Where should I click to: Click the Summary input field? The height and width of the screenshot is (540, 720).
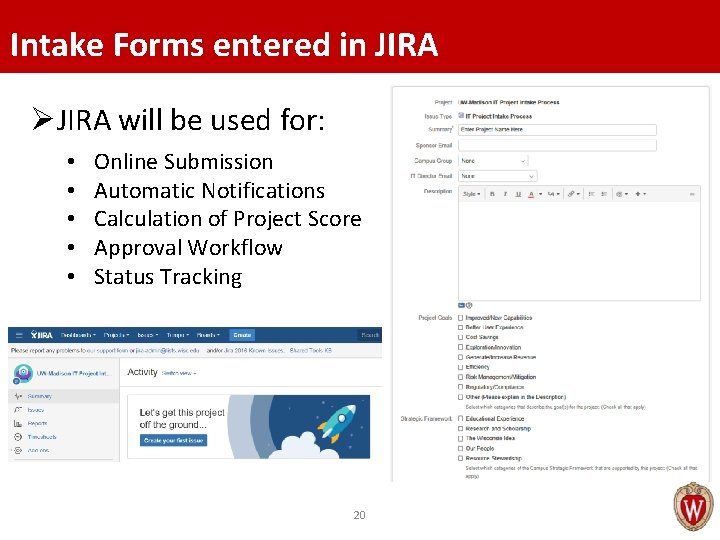tap(557, 129)
